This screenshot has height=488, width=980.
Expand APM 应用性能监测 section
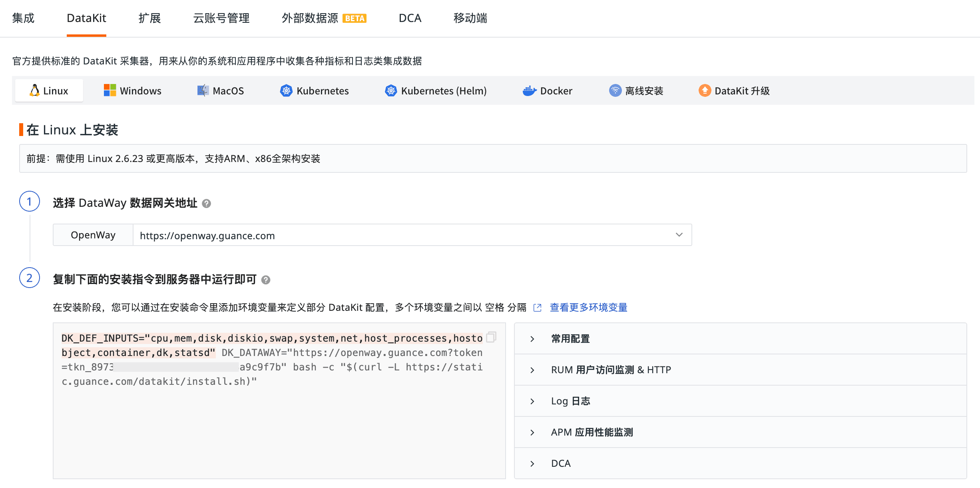tap(592, 432)
